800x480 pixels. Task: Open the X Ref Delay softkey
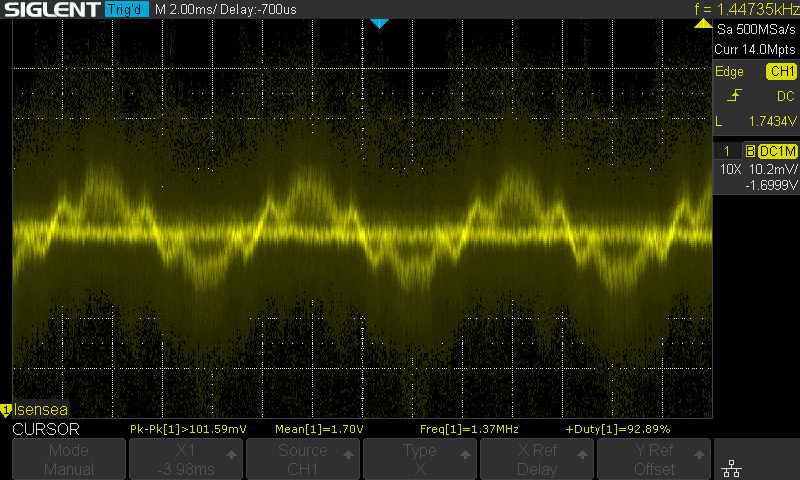(537, 459)
